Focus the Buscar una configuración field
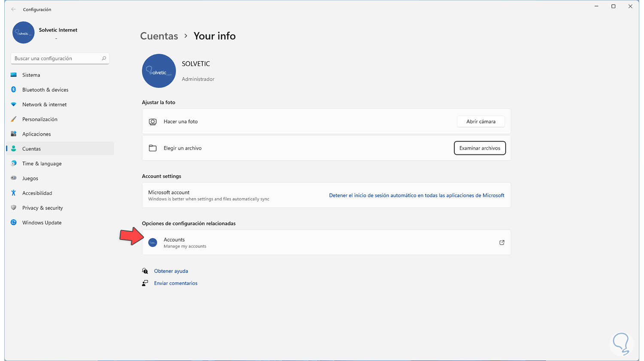 click(56, 58)
